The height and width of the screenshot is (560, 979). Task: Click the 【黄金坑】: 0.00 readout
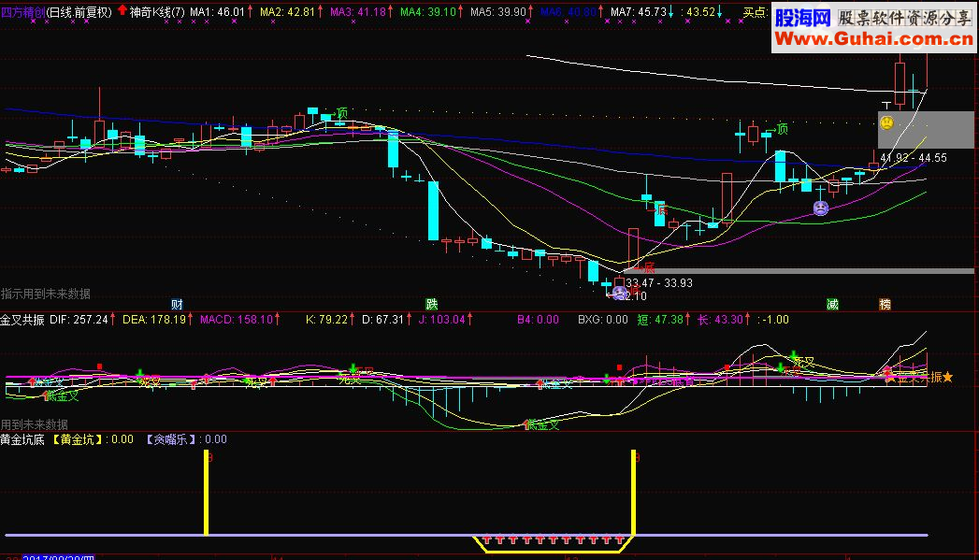click(91, 439)
